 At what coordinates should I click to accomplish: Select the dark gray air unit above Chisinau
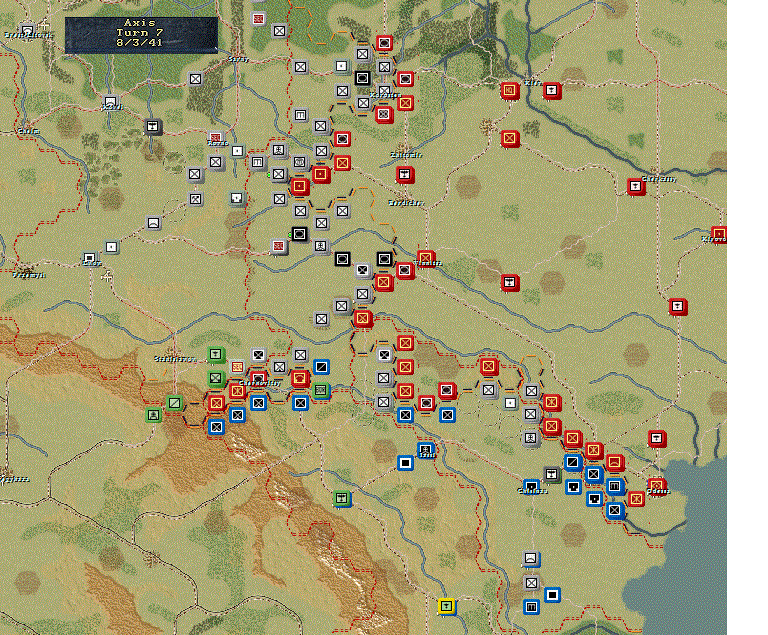(x=552, y=474)
